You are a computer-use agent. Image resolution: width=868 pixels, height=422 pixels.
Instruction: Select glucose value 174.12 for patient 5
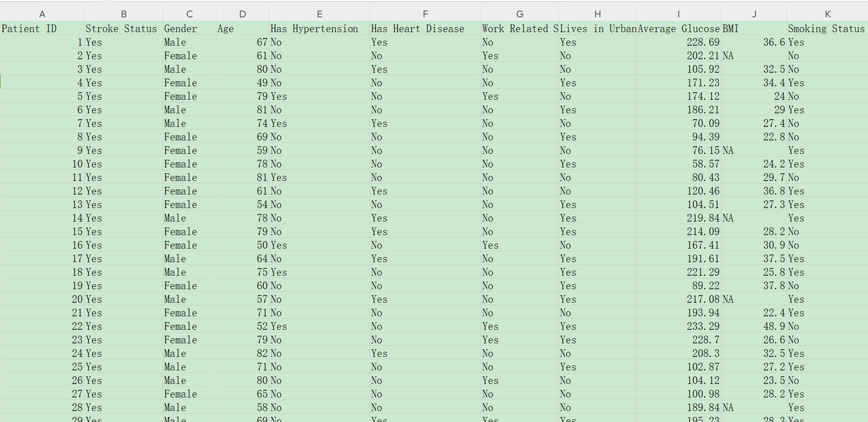[679, 96]
